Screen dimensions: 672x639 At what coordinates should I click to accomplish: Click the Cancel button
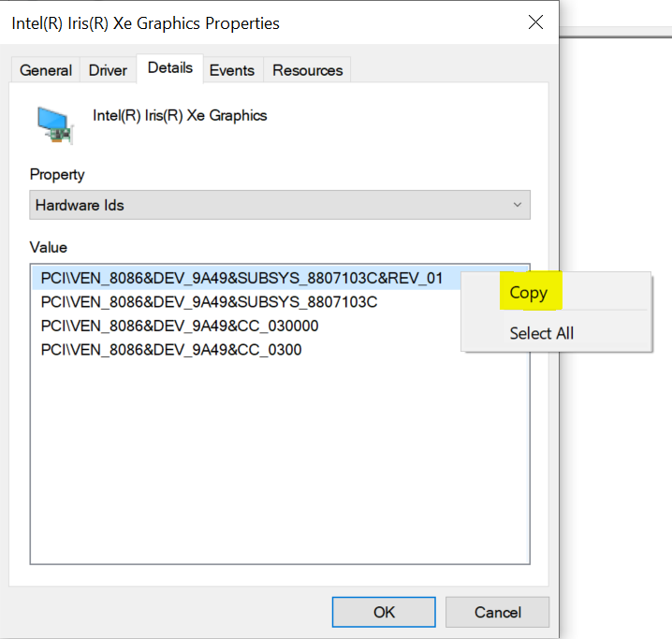click(x=498, y=612)
